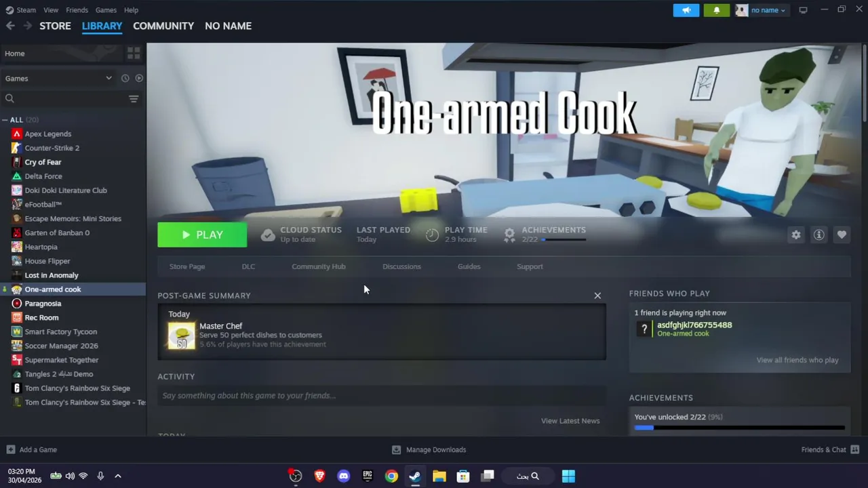Go forward with the right arrow
The image size is (868, 488).
click(27, 26)
